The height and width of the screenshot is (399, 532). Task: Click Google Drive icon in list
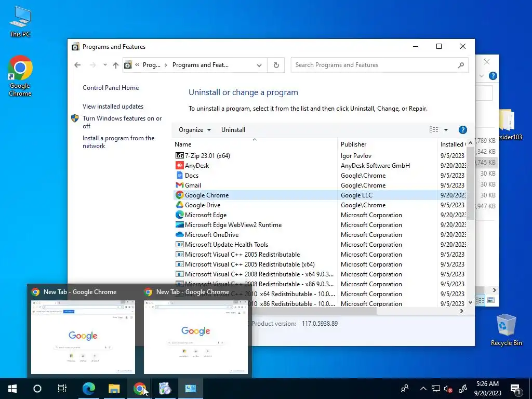179,205
